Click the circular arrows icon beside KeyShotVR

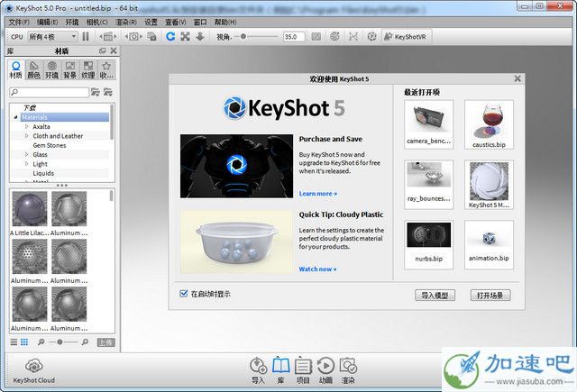pos(371,36)
